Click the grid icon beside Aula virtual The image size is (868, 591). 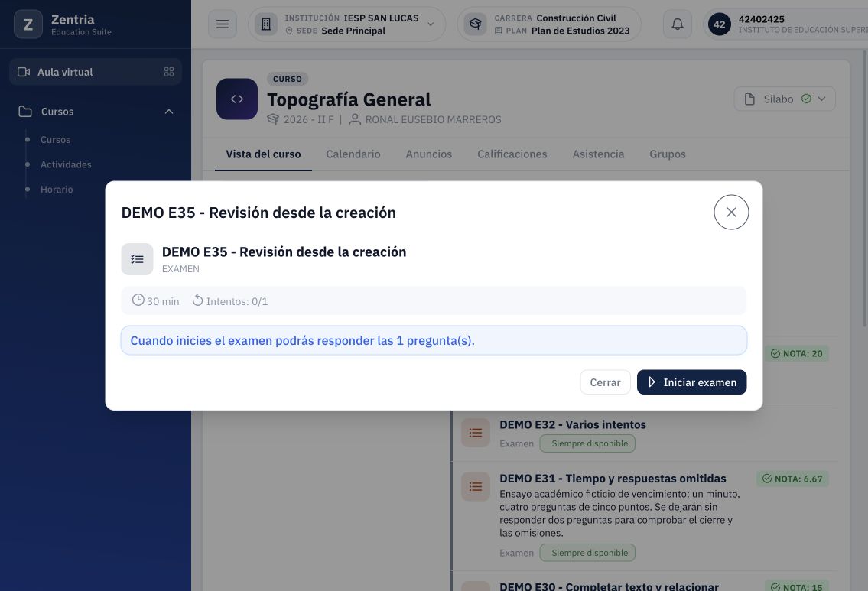[169, 72]
